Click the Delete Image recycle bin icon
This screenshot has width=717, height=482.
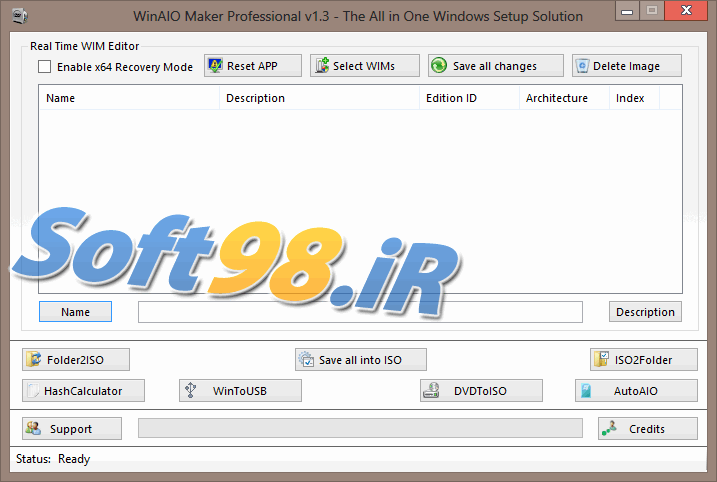[x=582, y=66]
